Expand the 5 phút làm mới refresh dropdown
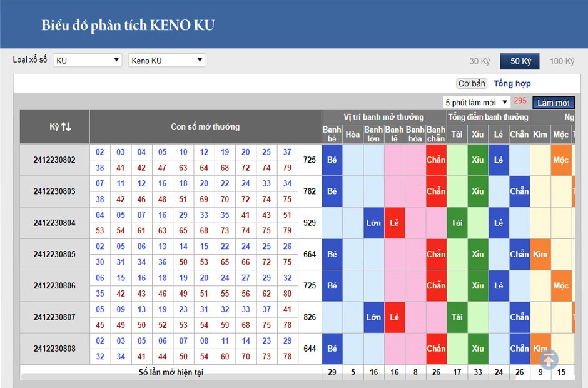 click(476, 102)
